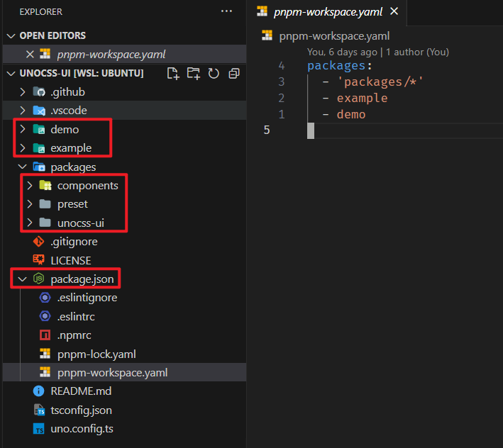The image size is (503, 448).
Task: Collapse all folders in Explorer
Action: pos(234,74)
